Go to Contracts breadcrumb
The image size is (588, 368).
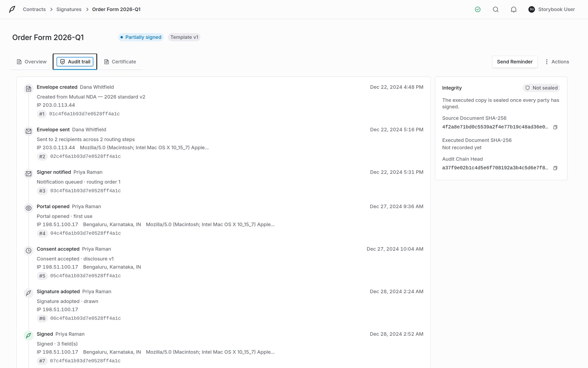pos(34,9)
